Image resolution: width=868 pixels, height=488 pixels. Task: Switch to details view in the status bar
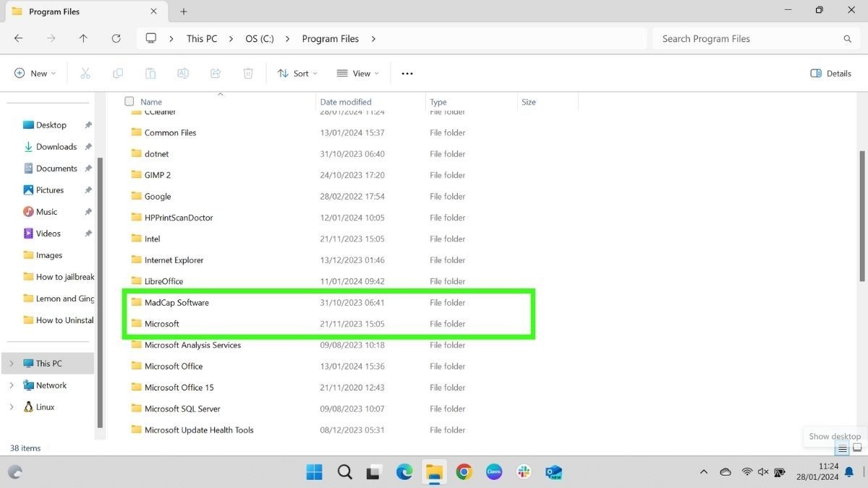(841, 448)
